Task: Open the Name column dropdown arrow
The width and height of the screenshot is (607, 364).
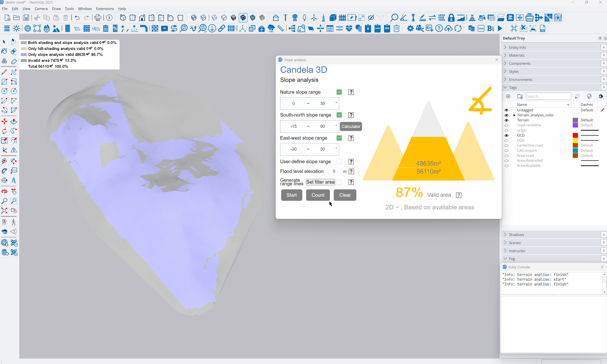Action: (568, 105)
